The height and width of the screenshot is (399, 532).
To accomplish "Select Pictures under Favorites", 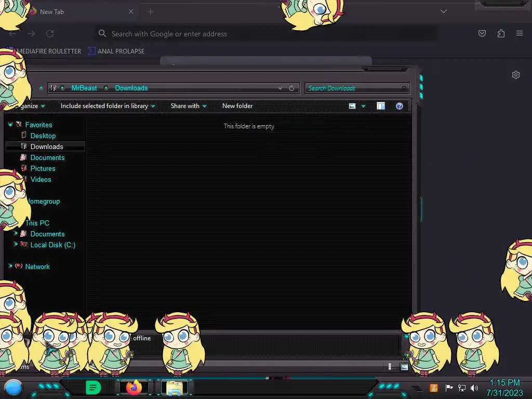I will click(43, 168).
